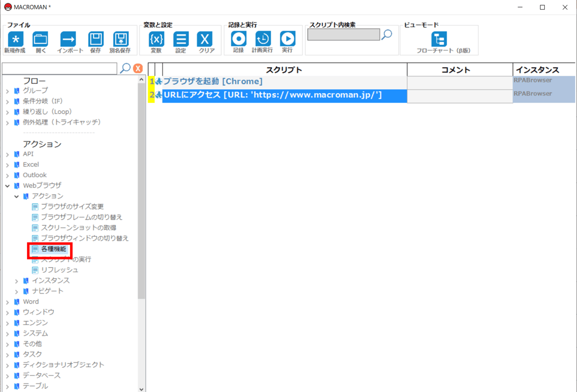The width and height of the screenshot is (577, 392).
Task: Click the インポート import icon
Action: click(x=68, y=39)
